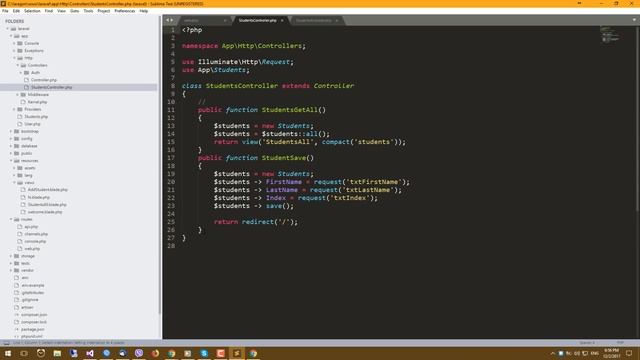
Task: Expand the Middleware folder
Action: pyautogui.click(x=18, y=95)
